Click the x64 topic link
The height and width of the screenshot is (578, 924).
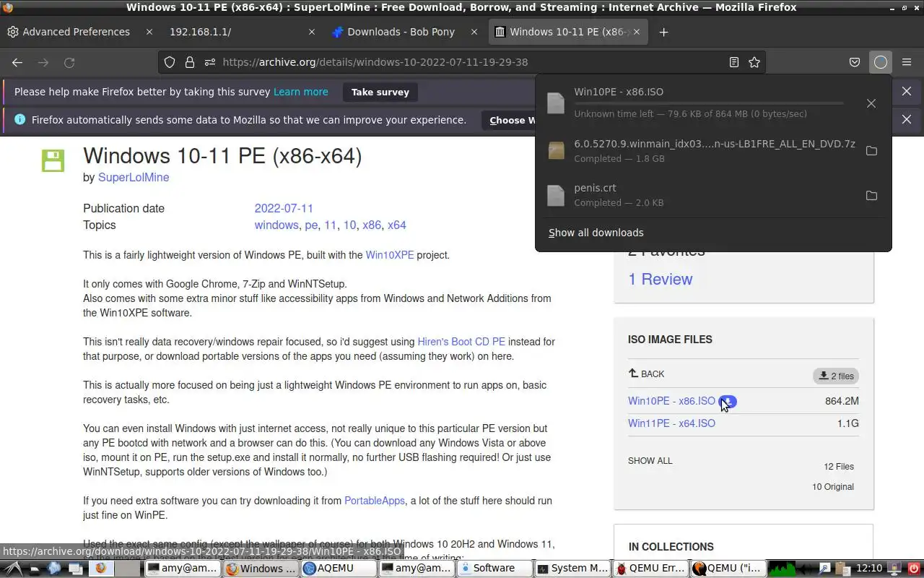(397, 225)
